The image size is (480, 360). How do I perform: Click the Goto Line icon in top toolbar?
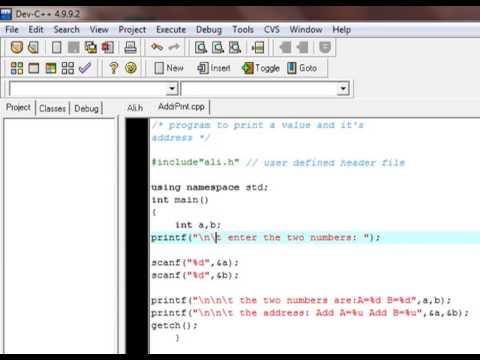(x=258, y=47)
